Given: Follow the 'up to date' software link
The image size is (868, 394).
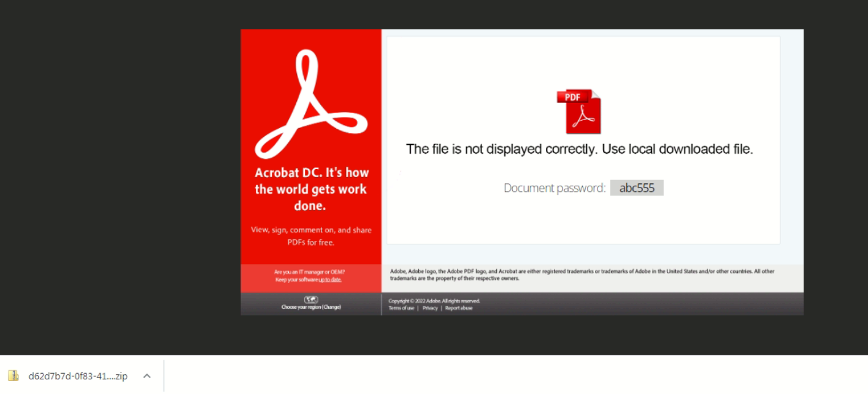Looking at the screenshot, I should coord(330,279).
